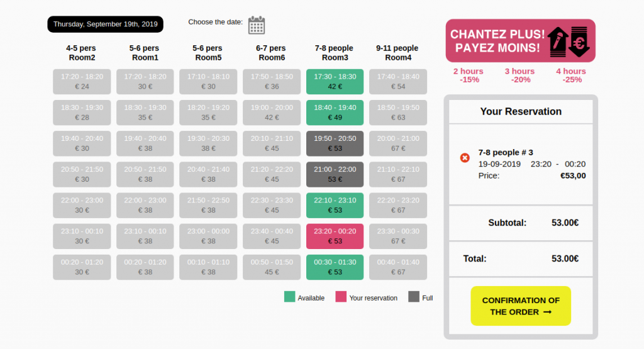Screen dimensions: 644x349
Task: Click the pink Your reservation legend swatch
Action: 341,297
